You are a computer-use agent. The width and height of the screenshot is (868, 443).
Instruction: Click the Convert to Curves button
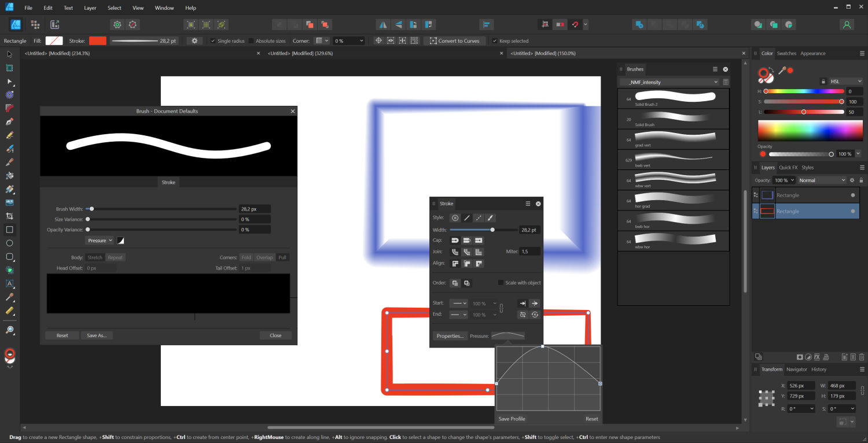(456, 40)
